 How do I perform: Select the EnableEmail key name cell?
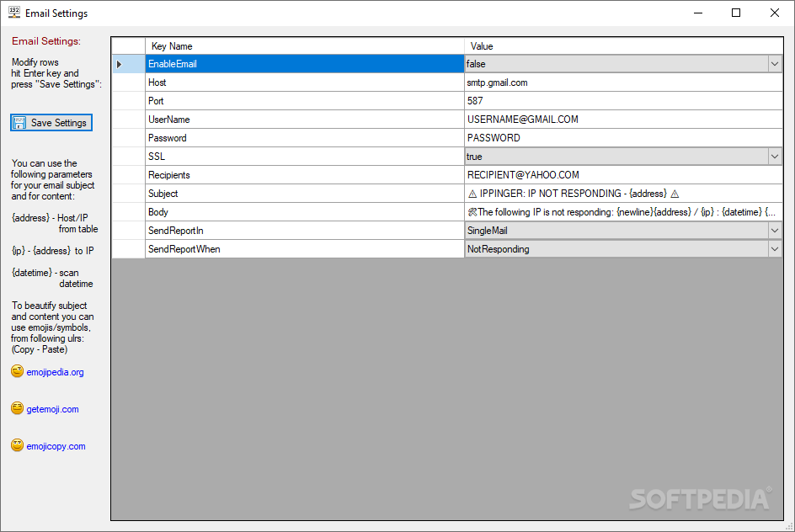point(305,64)
